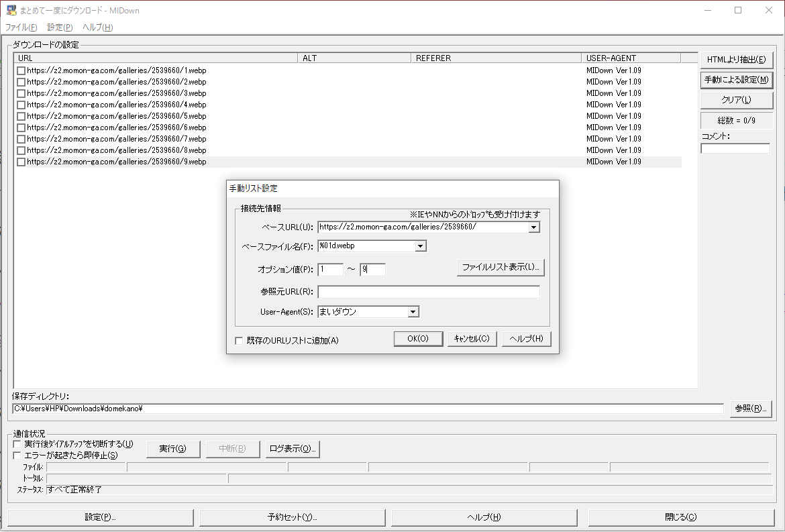
Task: Click 閉じる button
Action: [681, 517]
